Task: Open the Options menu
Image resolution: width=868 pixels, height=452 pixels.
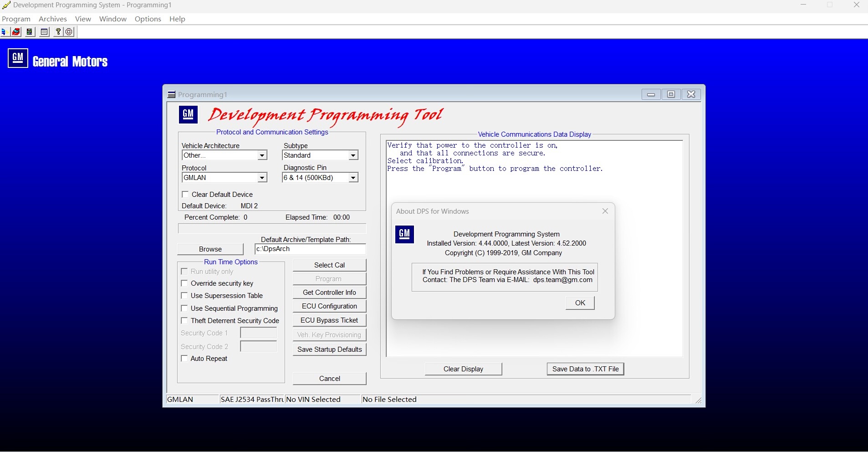Action: [148, 19]
